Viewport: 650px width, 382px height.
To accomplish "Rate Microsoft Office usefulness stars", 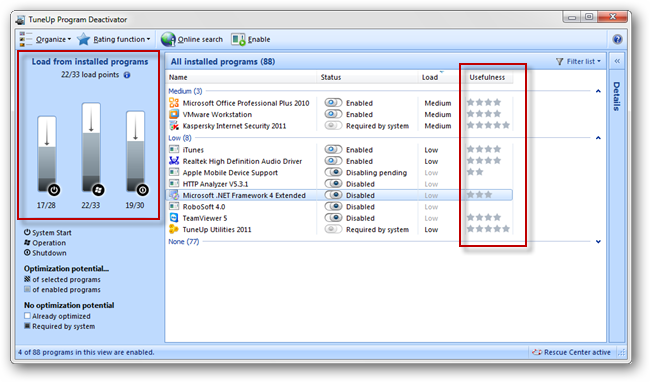I will (x=484, y=102).
